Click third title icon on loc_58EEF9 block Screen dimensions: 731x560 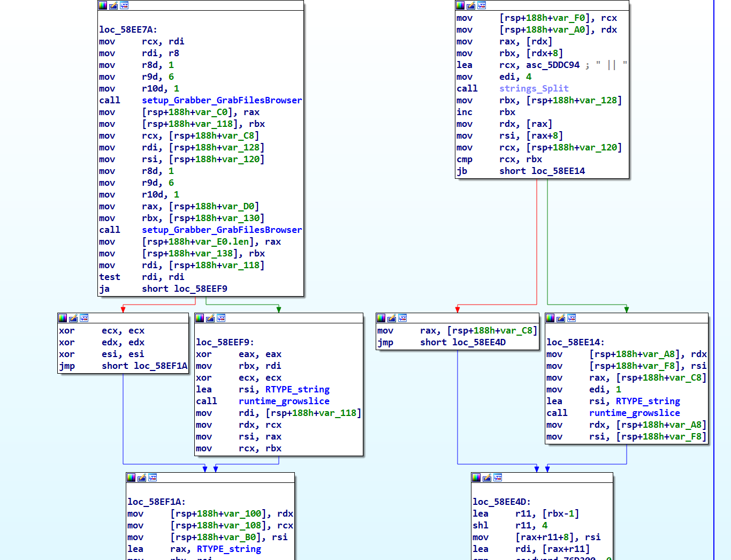tap(221, 318)
